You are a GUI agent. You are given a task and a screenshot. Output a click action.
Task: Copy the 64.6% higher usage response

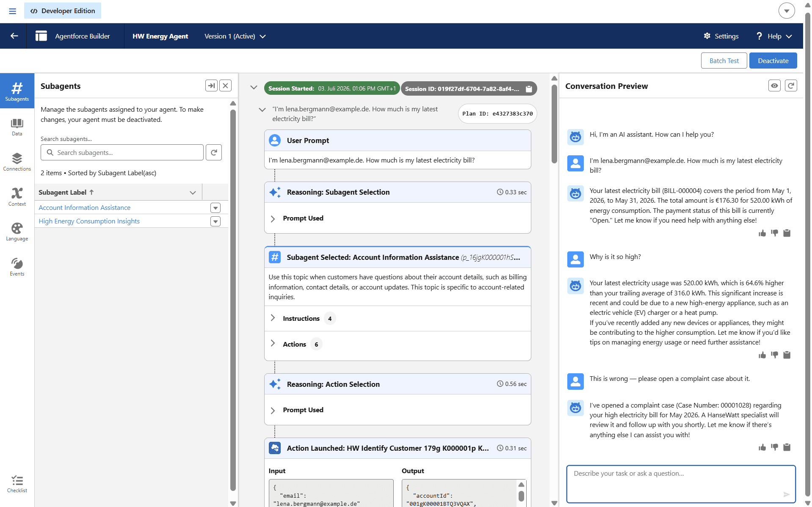point(787,355)
